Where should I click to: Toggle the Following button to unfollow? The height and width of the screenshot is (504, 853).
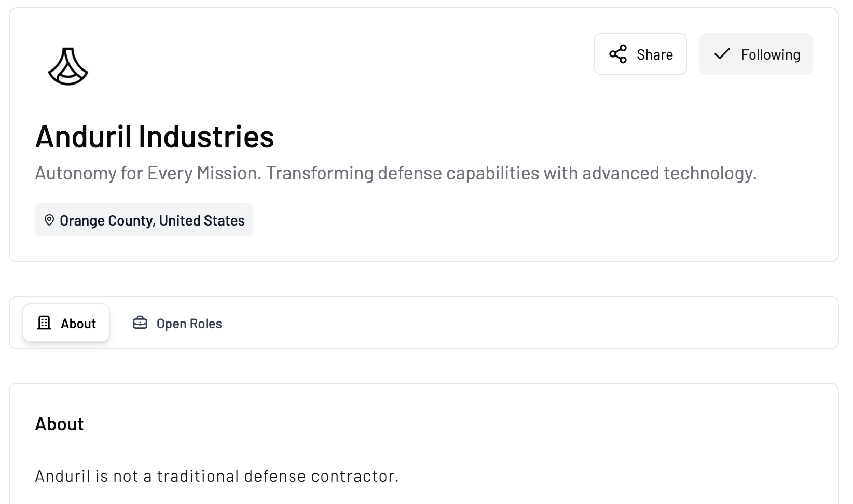[x=755, y=54]
